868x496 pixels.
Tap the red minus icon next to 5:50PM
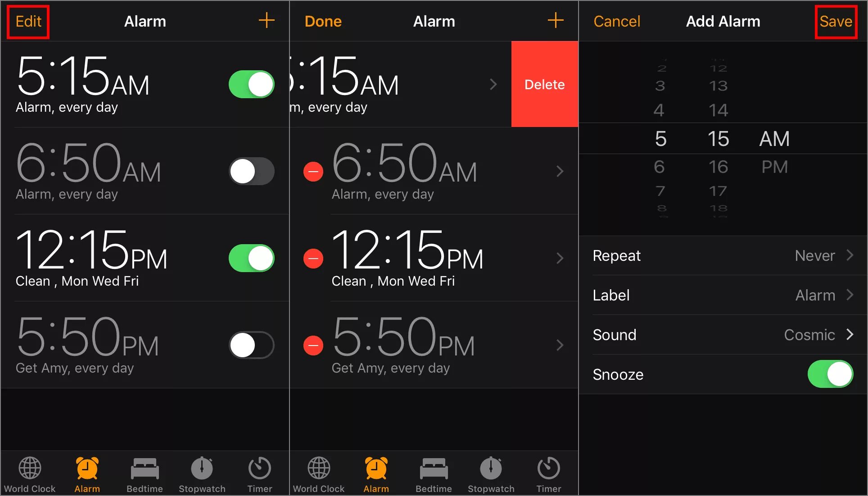(312, 345)
